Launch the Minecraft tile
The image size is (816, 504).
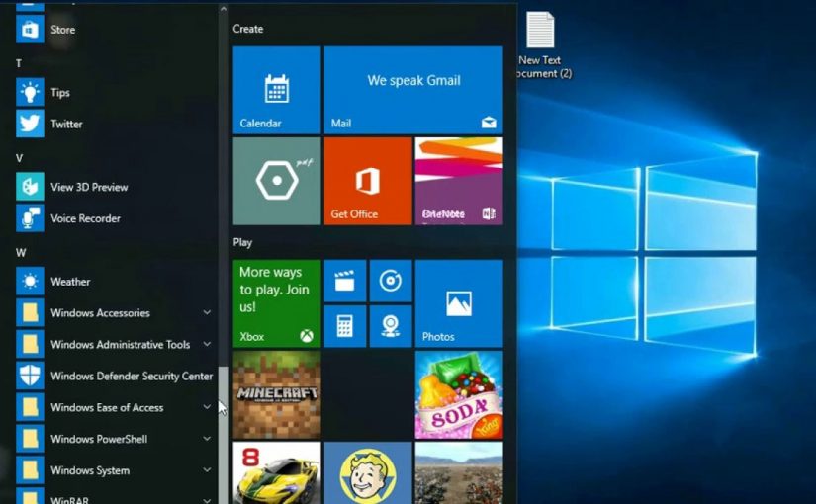click(x=277, y=394)
